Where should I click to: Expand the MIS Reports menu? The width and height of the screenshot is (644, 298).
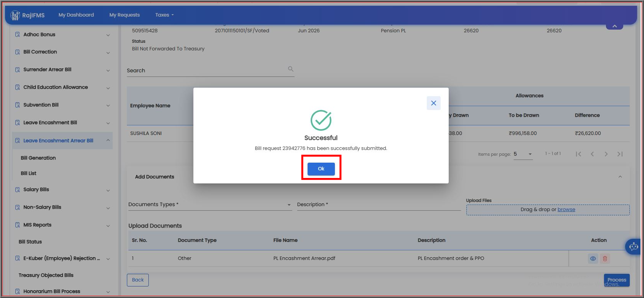(x=108, y=226)
